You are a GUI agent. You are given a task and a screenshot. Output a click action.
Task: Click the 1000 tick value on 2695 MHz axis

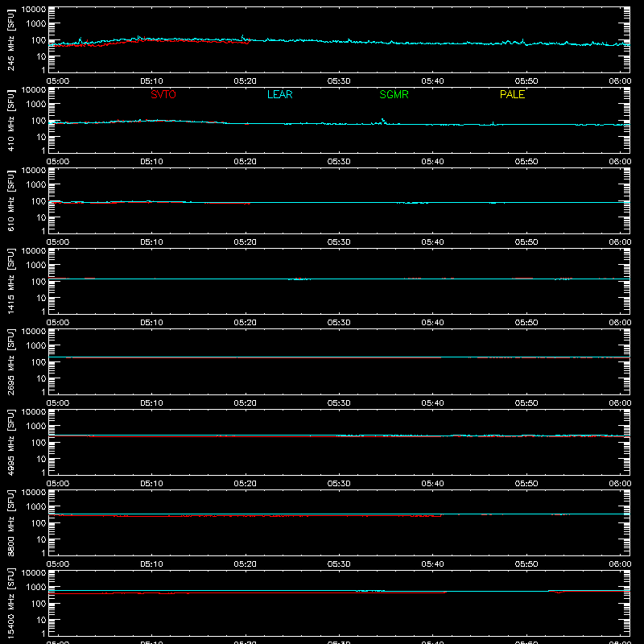(x=36, y=346)
